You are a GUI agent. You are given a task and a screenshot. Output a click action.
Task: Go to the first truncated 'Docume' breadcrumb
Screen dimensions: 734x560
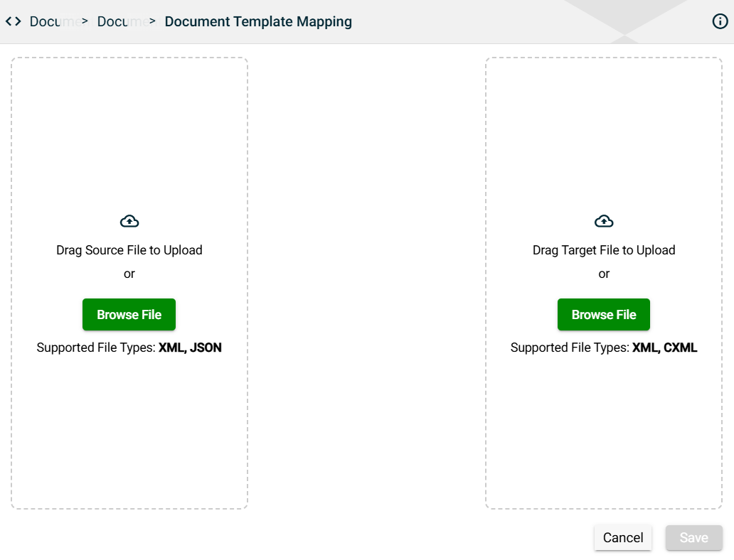click(53, 21)
